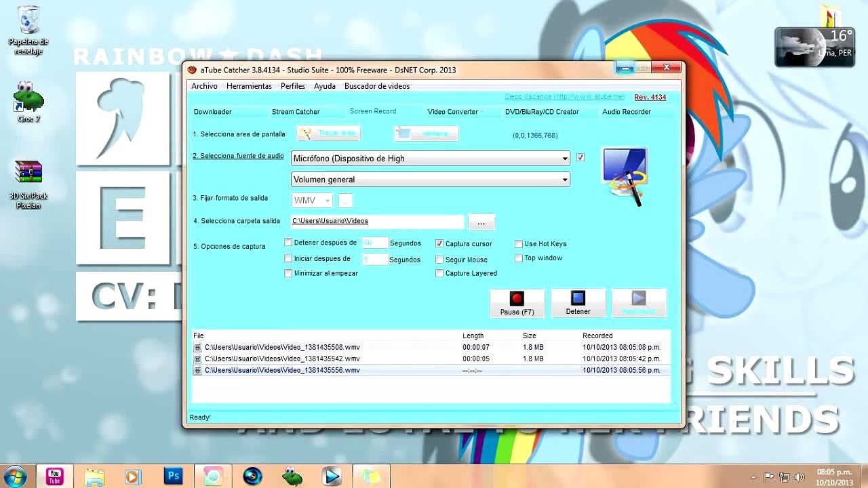Open Windows Explorer from taskbar
The image size is (868, 488).
click(x=94, y=476)
